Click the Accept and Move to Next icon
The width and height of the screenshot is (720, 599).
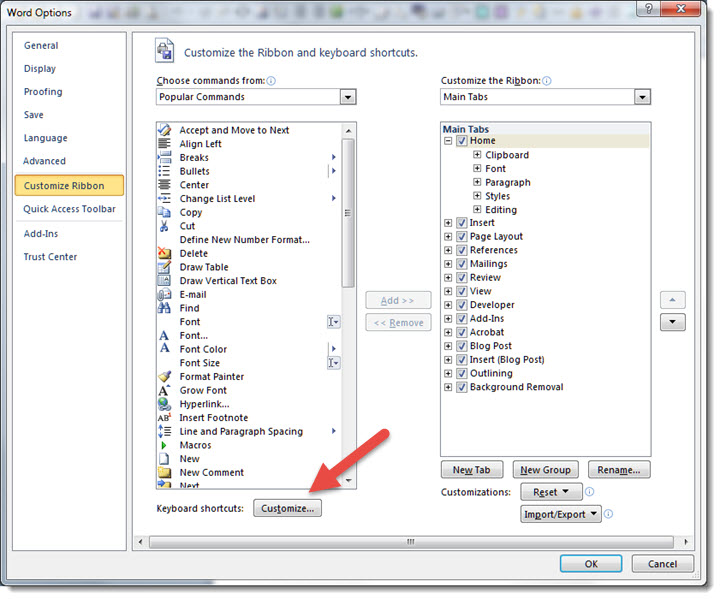coord(164,130)
